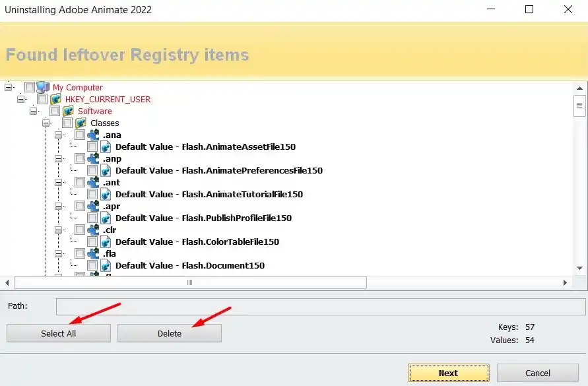Screen dimensions: 588x386
Task: Check the .clr key checkbox
Action: pos(79,230)
